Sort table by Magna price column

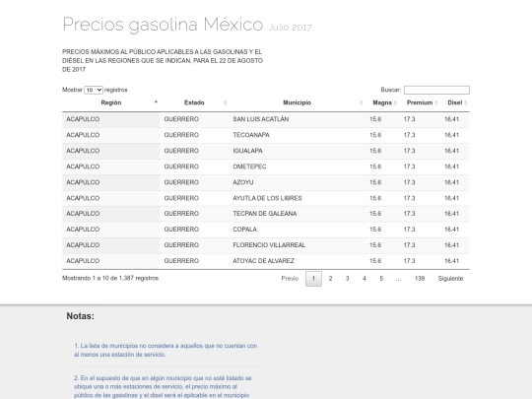(x=382, y=102)
